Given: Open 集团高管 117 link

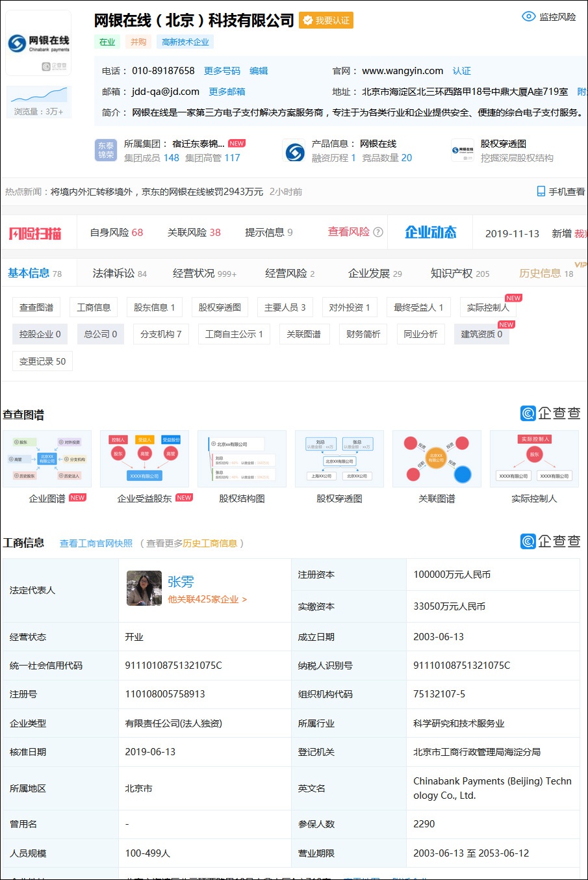Looking at the screenshot, I should (x=212, y=158).
